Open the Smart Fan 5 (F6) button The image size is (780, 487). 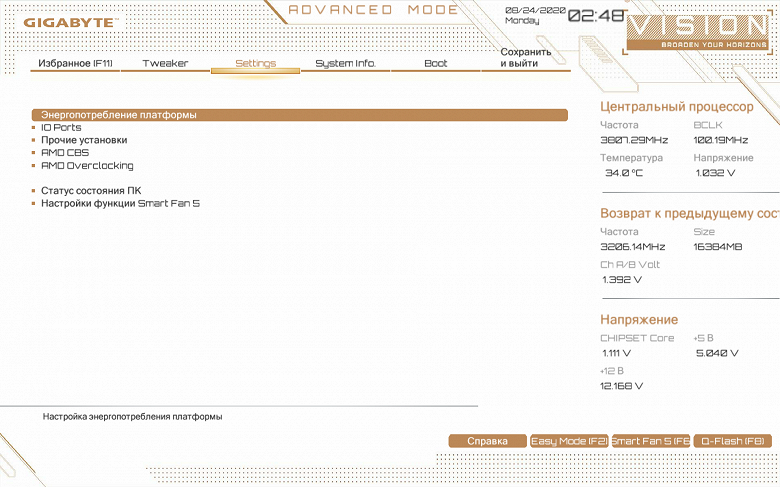[651, 441]
